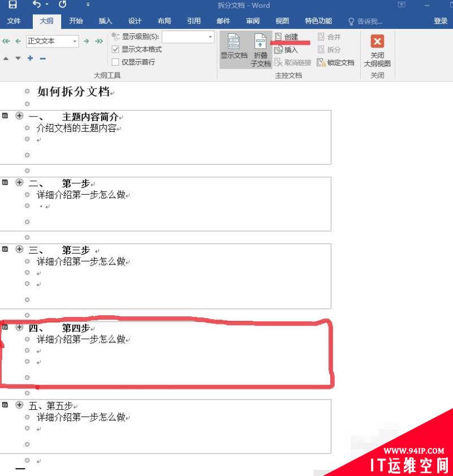Click the ribbon display options icon

(x=402, y=5)
